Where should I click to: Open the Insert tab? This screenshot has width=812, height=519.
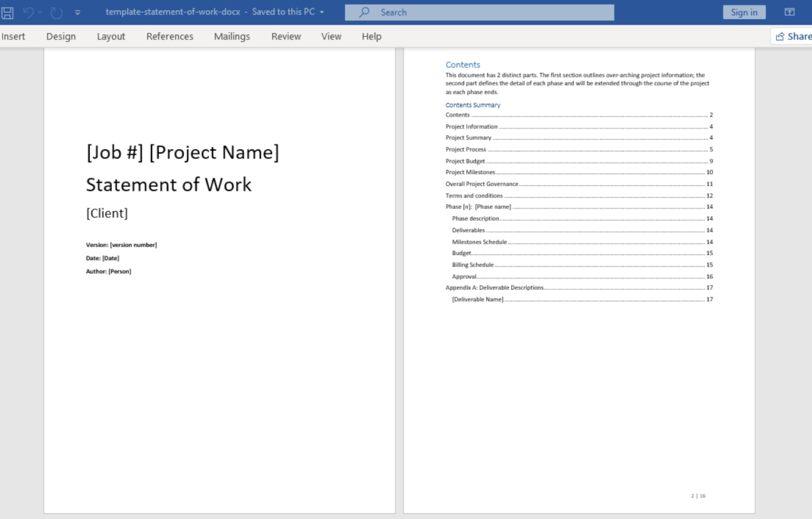tap(13, 36)
